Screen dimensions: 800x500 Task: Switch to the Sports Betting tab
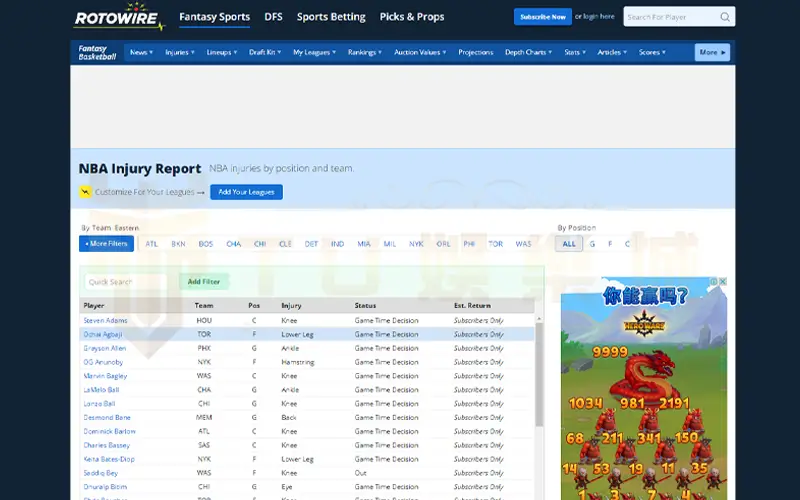point(331,17)
